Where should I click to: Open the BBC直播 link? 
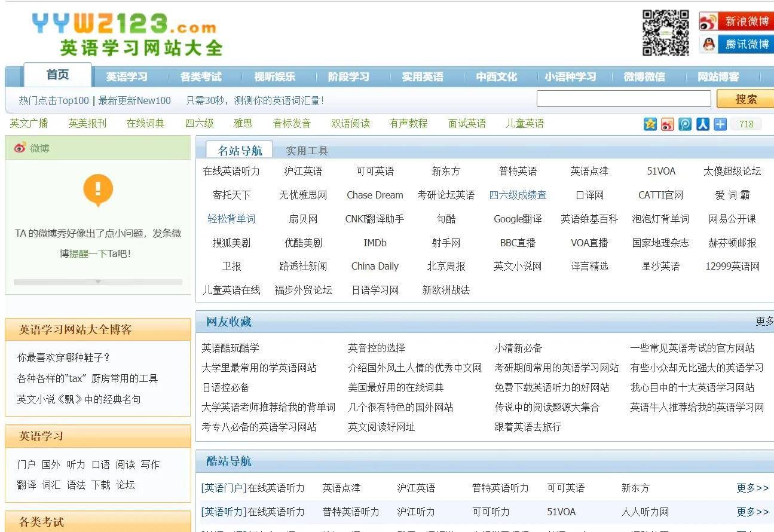(x=518, y=243)
